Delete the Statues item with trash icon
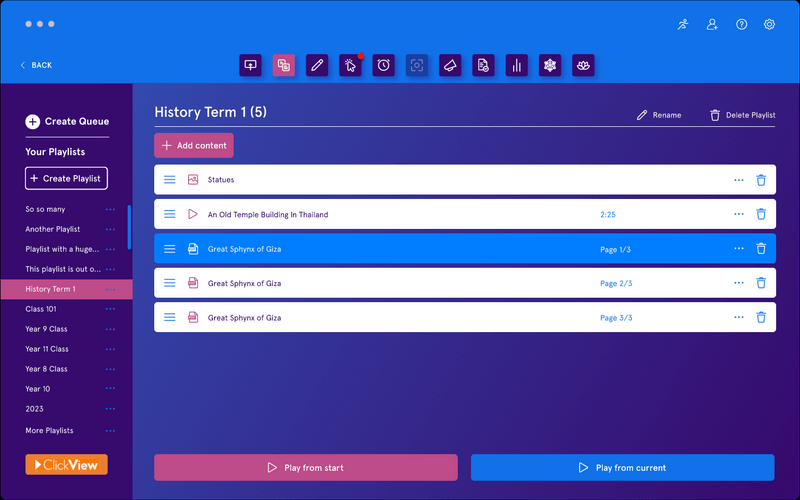 click(x=761, y=180)
